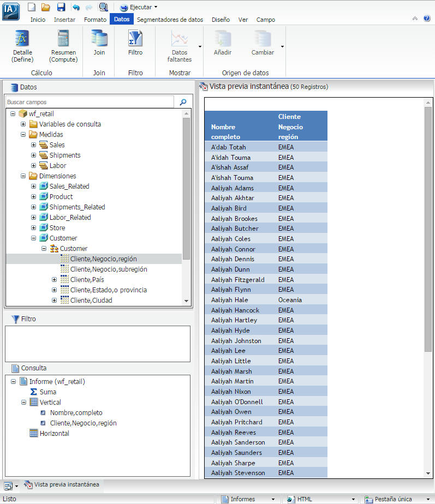The image size is (435, 504).
Task: Click the Oceania cell for Aaliyah Hale
Action: (290, 300)
